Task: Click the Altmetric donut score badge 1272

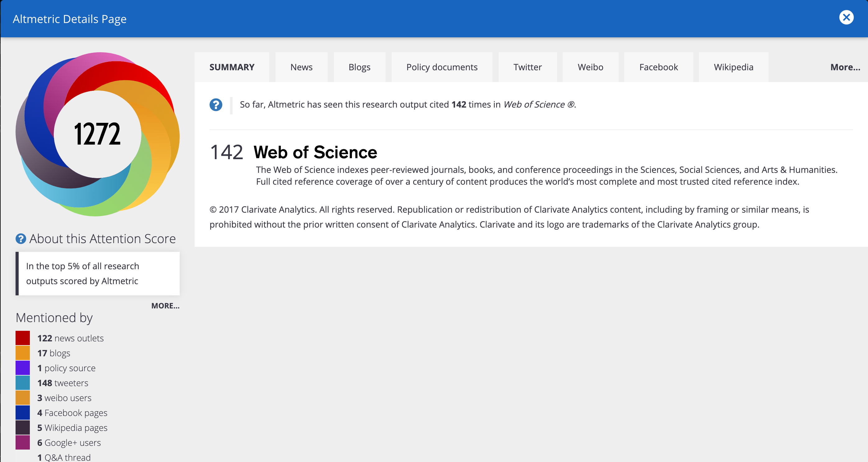Action: pyautogui.click(x=97, y=134)
